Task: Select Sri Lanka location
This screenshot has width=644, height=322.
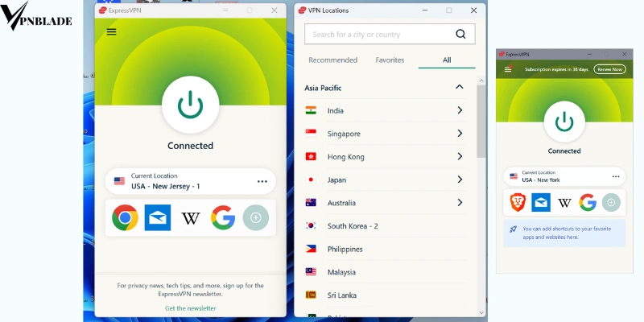Action: [x=386, y=295]
